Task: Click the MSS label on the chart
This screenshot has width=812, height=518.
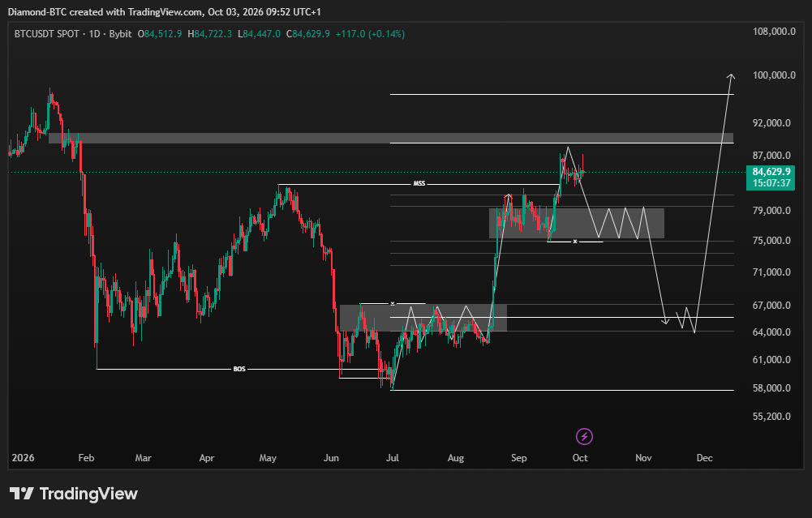Action: point(419,184)
